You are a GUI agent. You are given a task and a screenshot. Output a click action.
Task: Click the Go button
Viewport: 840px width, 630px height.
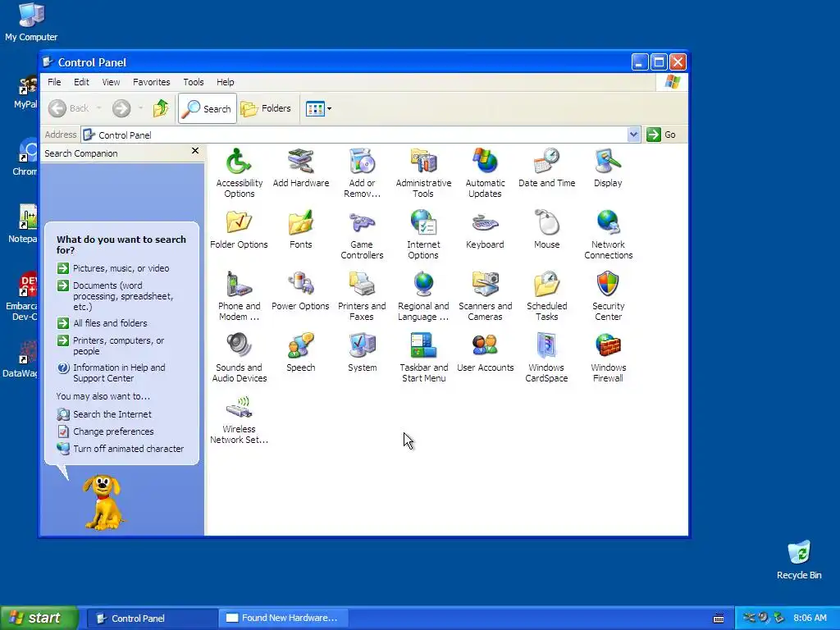point(662,135)
